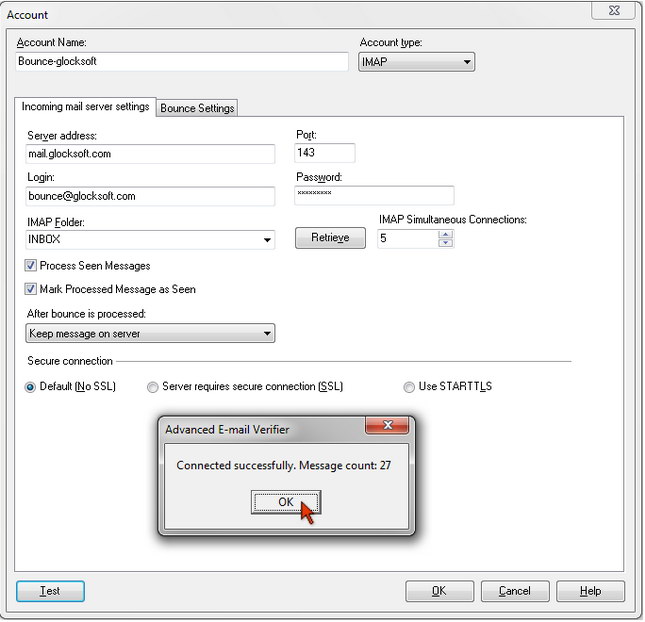Click the IMAP Simultaneous Connections value field
This screenshot has height=622, width=645.
point(408,239)
